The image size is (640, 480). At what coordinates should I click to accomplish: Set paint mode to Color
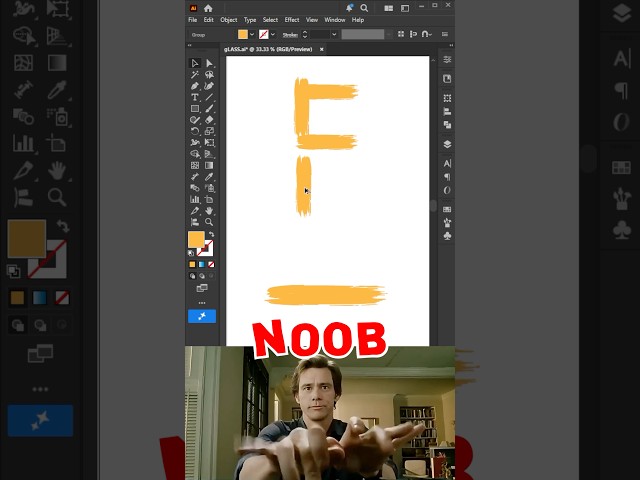tap(192, 264)
